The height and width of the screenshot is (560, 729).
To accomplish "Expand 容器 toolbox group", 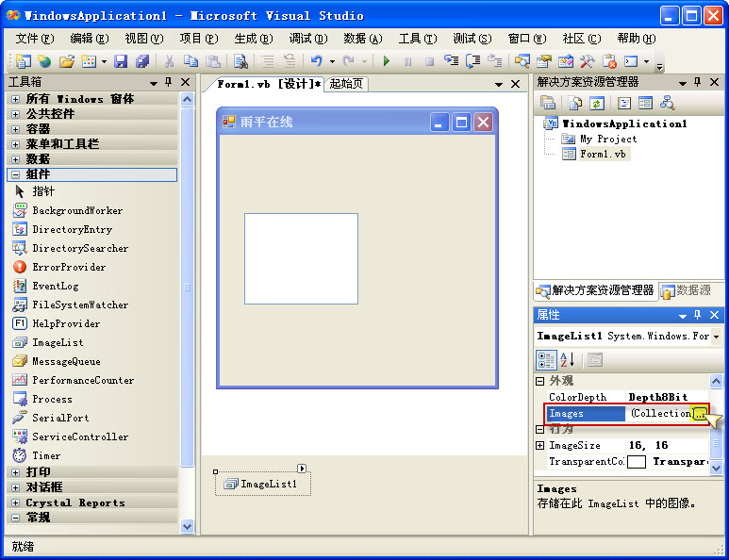I will click(15, 129).
